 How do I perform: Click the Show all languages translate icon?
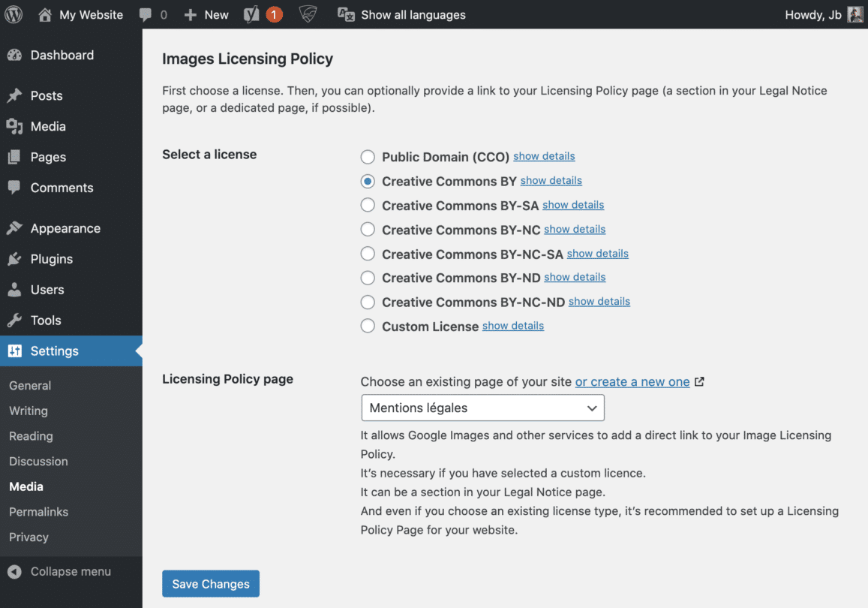(346, 14)
